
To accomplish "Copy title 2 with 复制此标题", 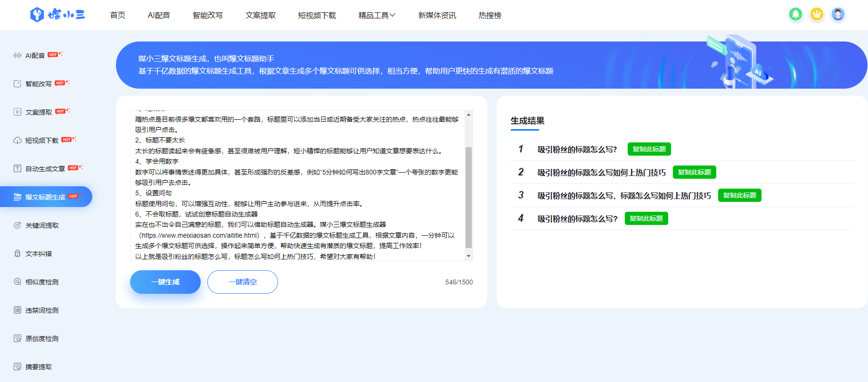I will tap(694, 172).
